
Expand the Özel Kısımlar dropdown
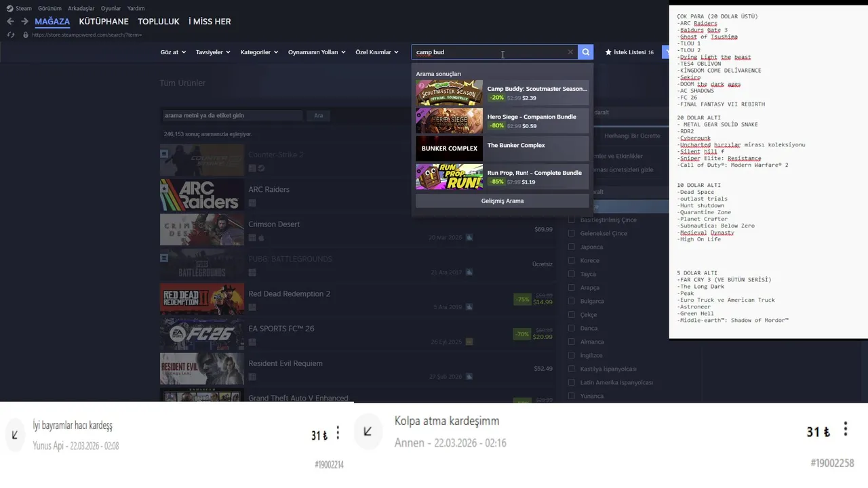(x=377, y=52)
